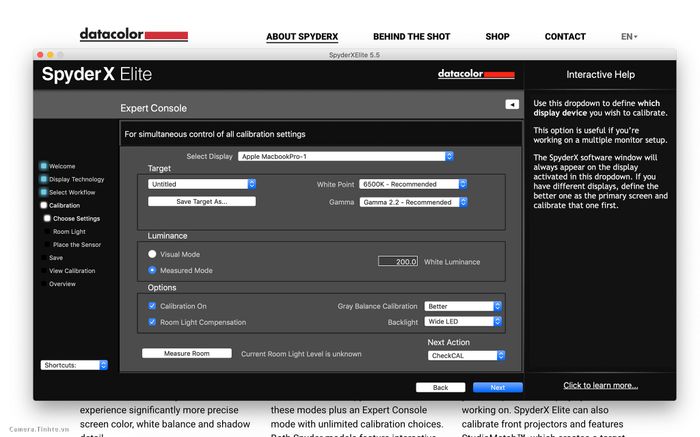Viewport: 700px width, 437px height.
Task: Click the Measure Room button
Action: pos(187,353)
